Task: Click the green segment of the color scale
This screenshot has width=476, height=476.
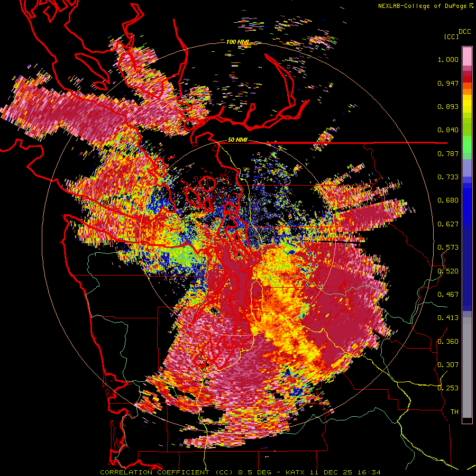Action: 467,144
